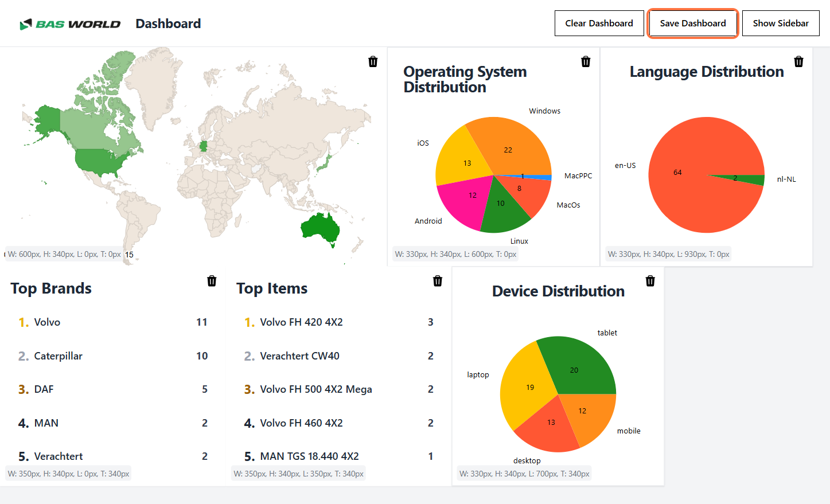Select Volvo FH 500 4X2 Mega
The height and width of the screenshot is (504, 830).
pyautogui.click(x=339, y=389)
